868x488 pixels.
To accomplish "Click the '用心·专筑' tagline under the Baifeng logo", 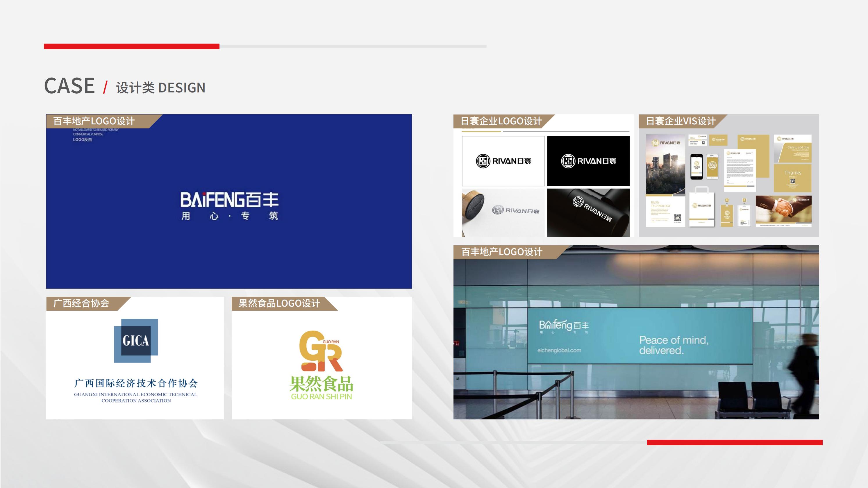I will 229,216.
